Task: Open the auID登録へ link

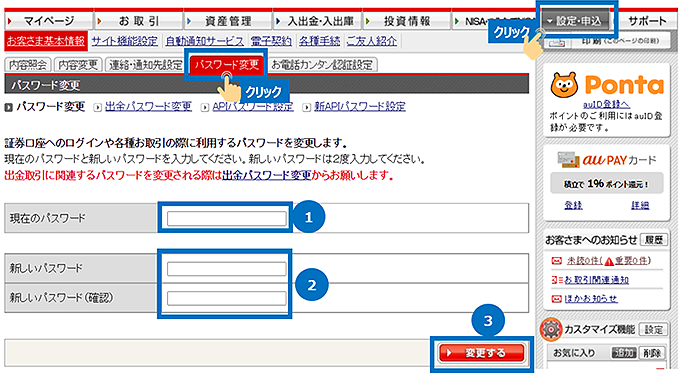Action: (x=606, y=104)
